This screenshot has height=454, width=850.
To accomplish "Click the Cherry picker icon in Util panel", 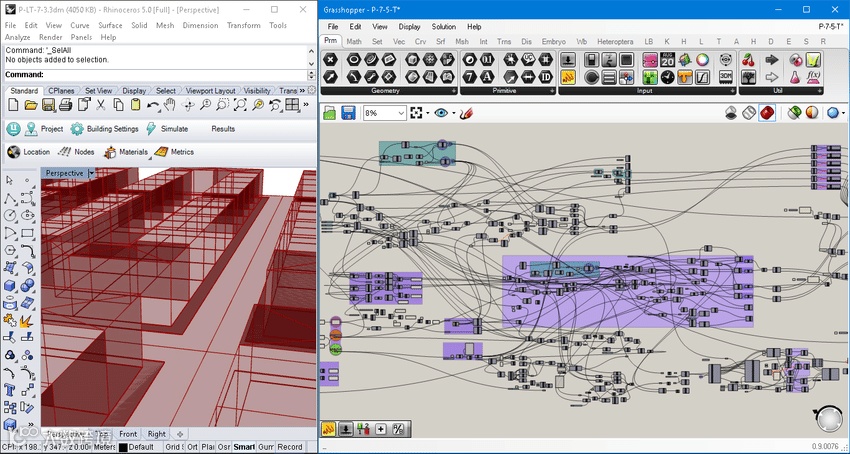I will [x=749, y=60].
